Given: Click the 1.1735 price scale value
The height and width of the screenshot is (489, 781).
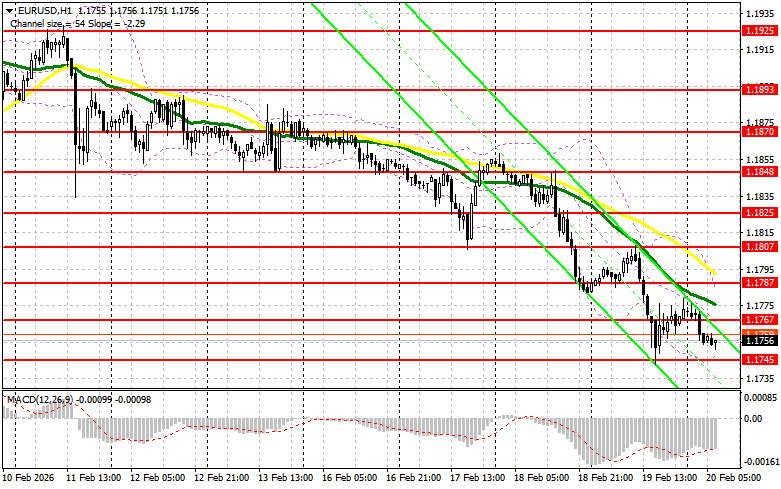Looking at the screenshot, I should click(760, 379).
